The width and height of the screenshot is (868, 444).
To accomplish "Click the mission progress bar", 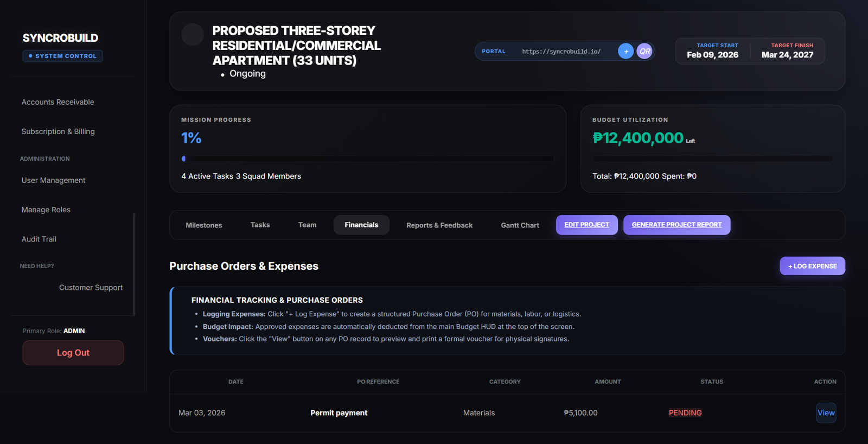I will click(368, 159).
